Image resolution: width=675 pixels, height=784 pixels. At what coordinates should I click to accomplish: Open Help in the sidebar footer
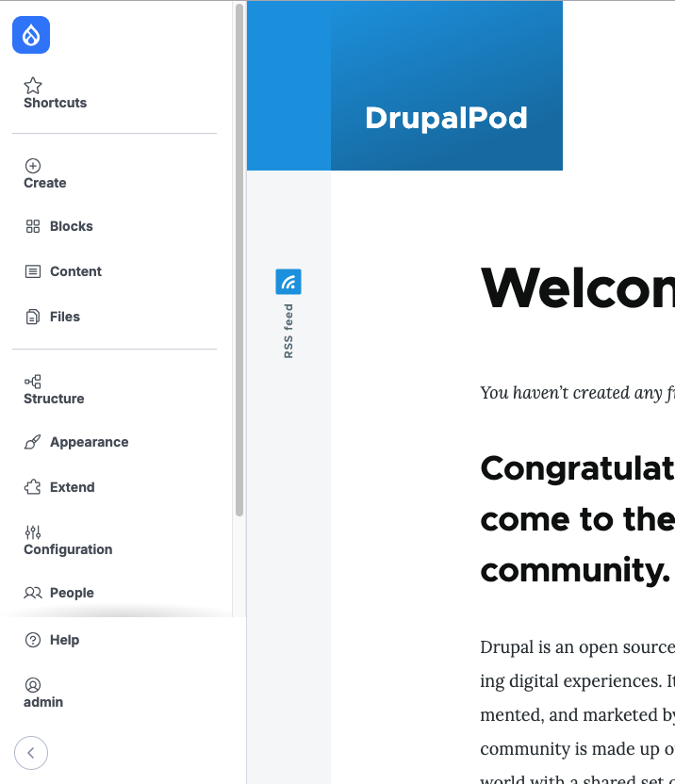click(x=64, y=640)
